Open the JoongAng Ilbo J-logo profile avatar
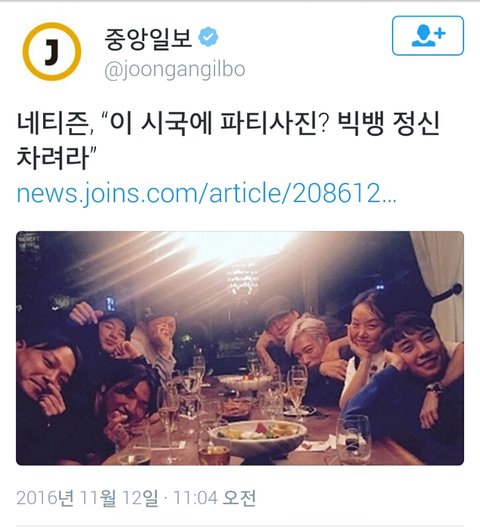The height and width of the screenshot is (530, 480). tap(52, 51)
